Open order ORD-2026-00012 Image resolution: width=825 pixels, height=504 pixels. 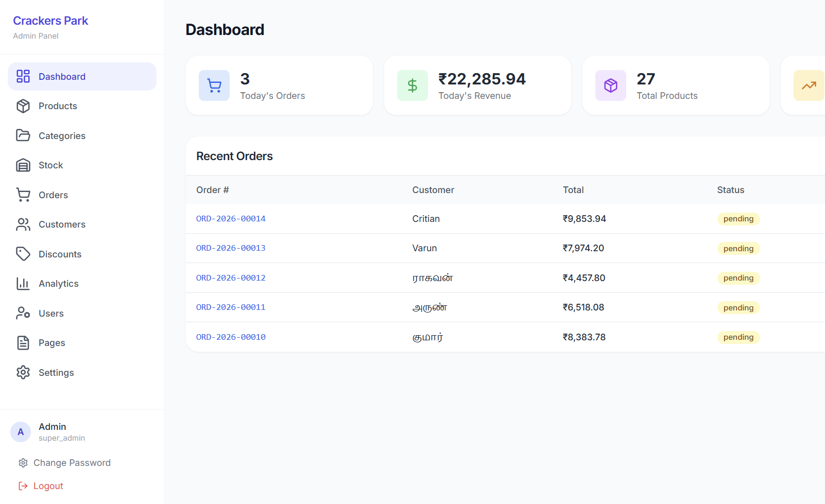coord(231,278)
